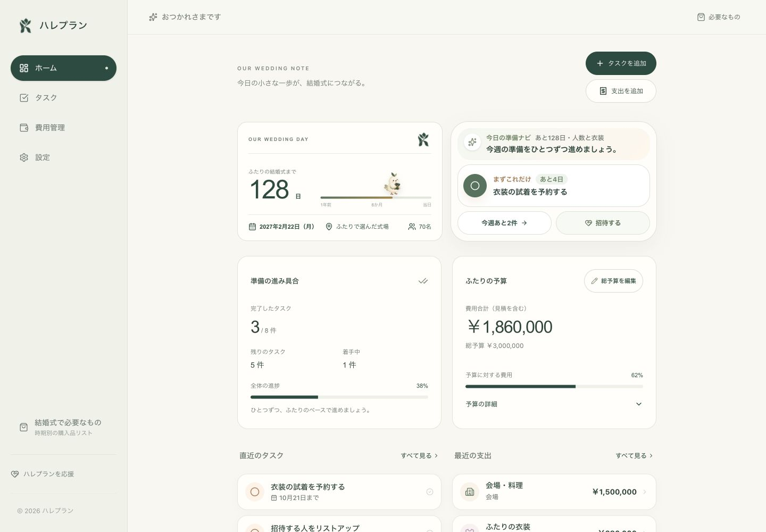
Task: Open すべて見る for 最近の支出
Action: [634, 456]
